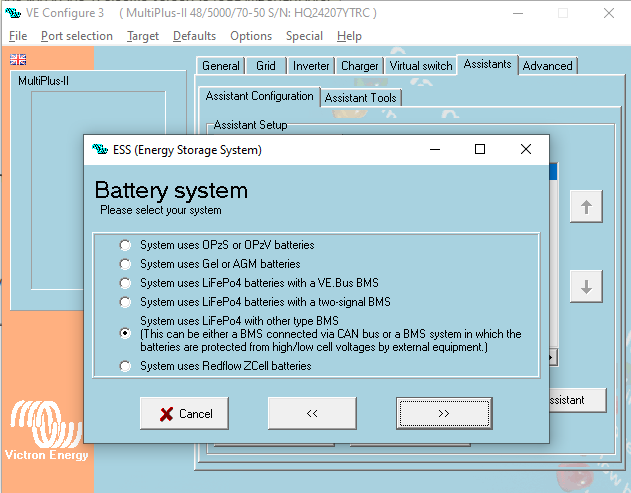Select Gel or AGM batteries option

pos(125,264)
